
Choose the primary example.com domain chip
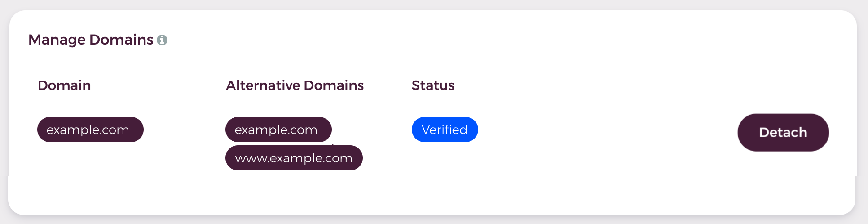(x=90, y=130)
